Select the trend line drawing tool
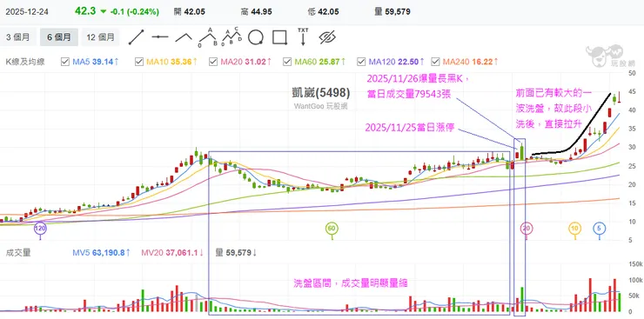Image resolution: width=644 pixels, height=319 pixels. click(x=137, y=37)
